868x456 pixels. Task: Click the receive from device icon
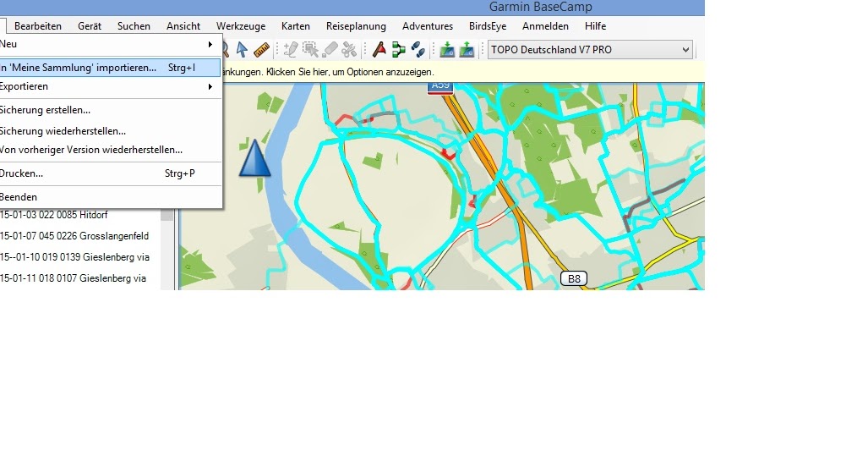pos(467,49)
